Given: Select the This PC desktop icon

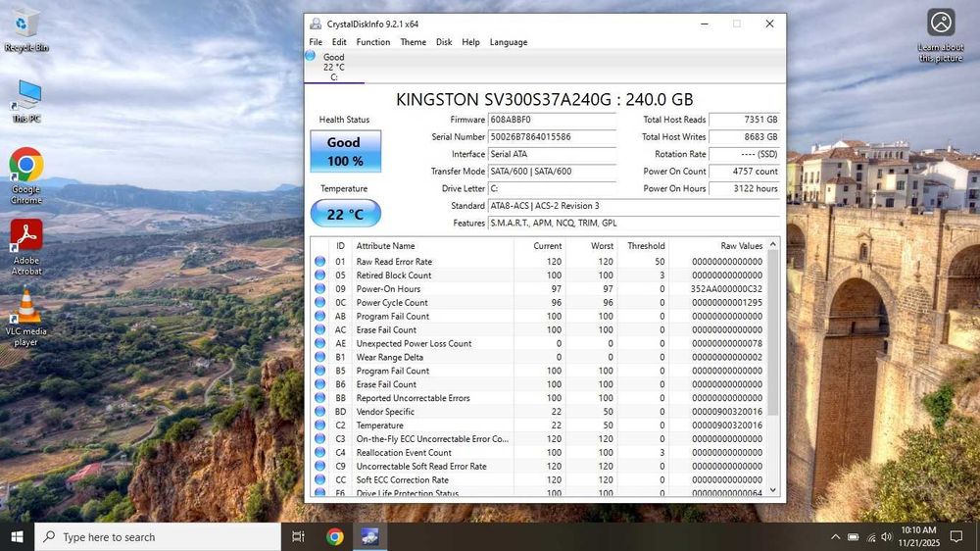Looking at the screenshot, I should [26, 101].
